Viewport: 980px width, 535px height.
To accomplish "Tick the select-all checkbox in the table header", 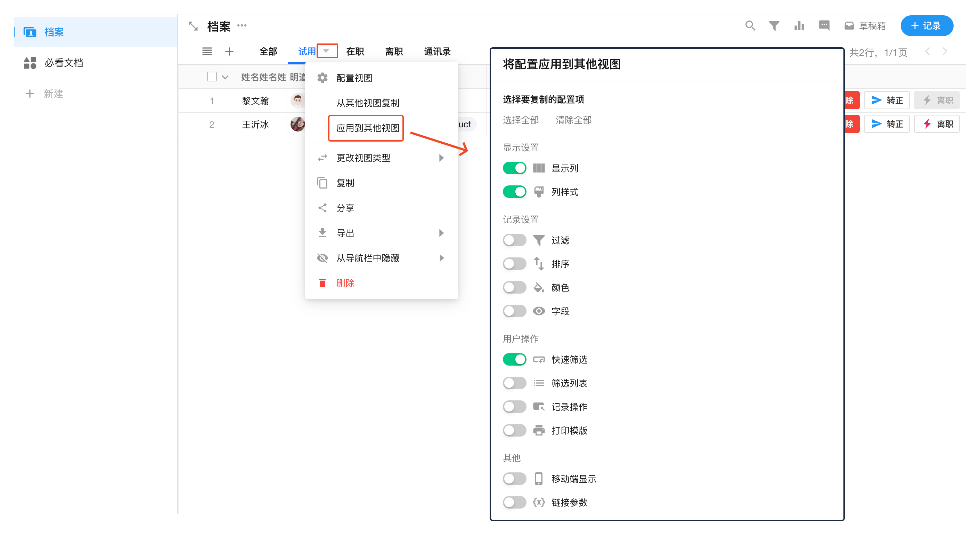I will [x=212, y=77].
